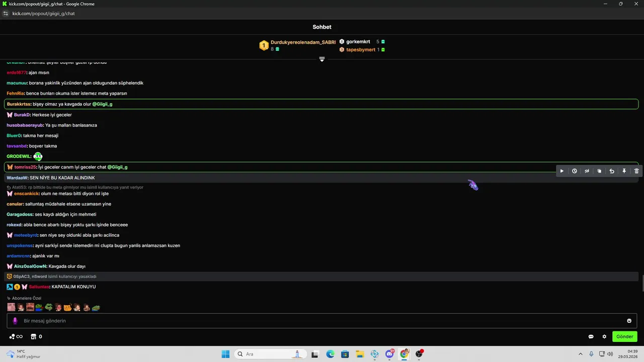The width and height of the screenshot is (644, 362).
Task: Open the emoji picker smiley icon
Action: (x=629, y=321)
